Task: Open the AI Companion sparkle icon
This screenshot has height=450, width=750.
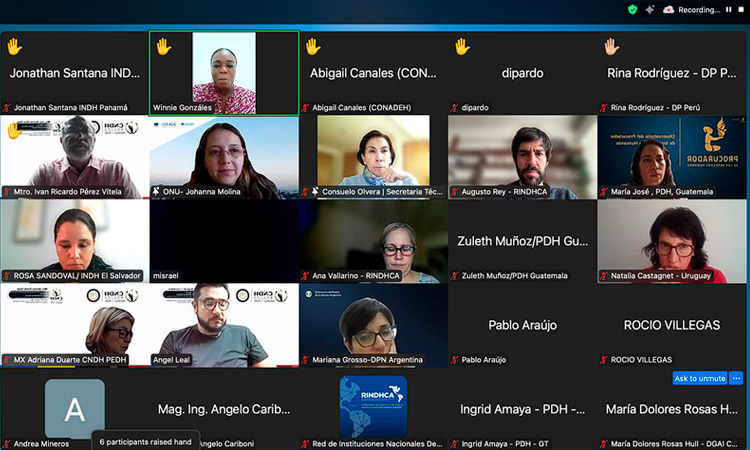Action: pos(651,9)
